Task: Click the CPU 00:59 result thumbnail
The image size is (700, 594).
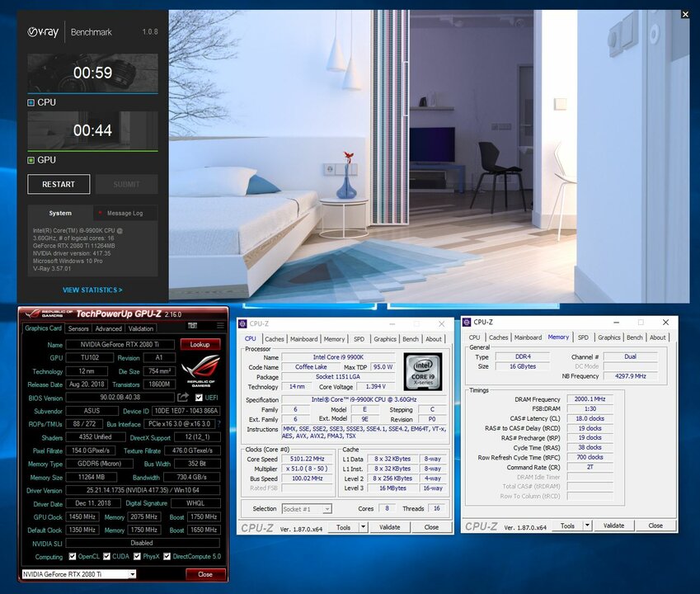Action: [x=92, y=73]
